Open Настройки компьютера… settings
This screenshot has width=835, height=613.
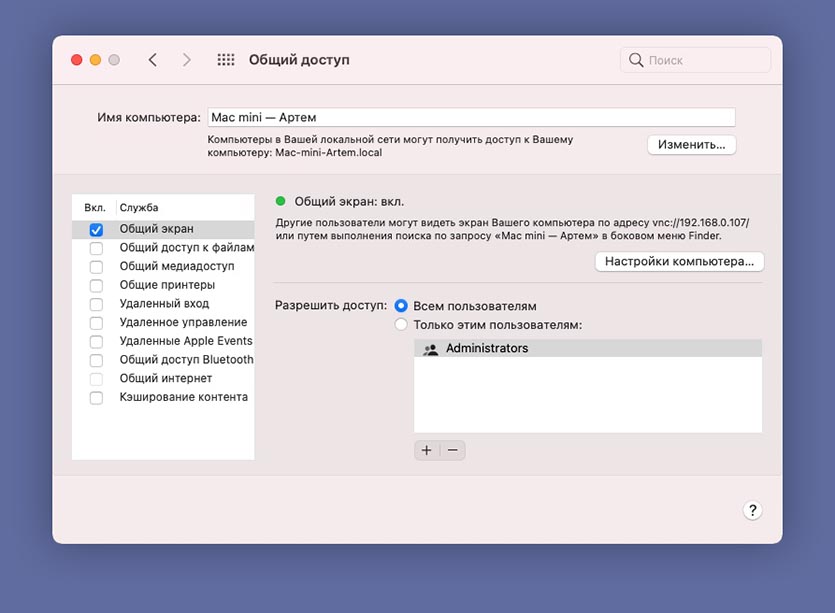coord(679,262)
